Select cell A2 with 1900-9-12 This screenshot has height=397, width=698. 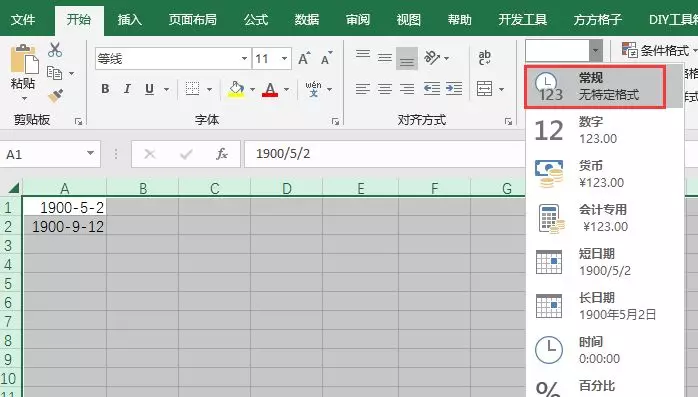tap(65, 227)
